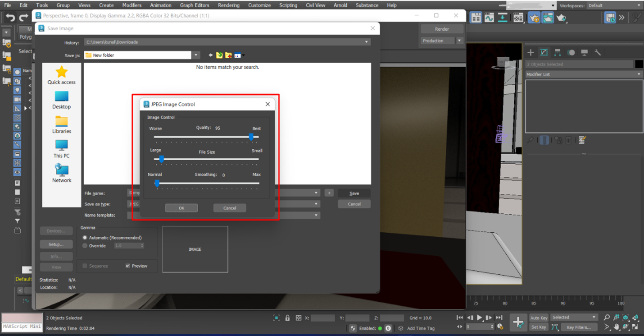Open the History path dropdown
Viewport: 644px width, 336px height.
tap(366, 41)
